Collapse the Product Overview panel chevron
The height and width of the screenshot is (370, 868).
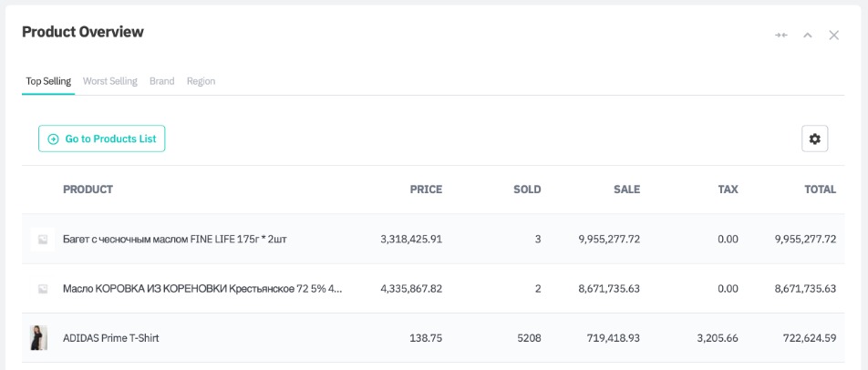point(807,35)
